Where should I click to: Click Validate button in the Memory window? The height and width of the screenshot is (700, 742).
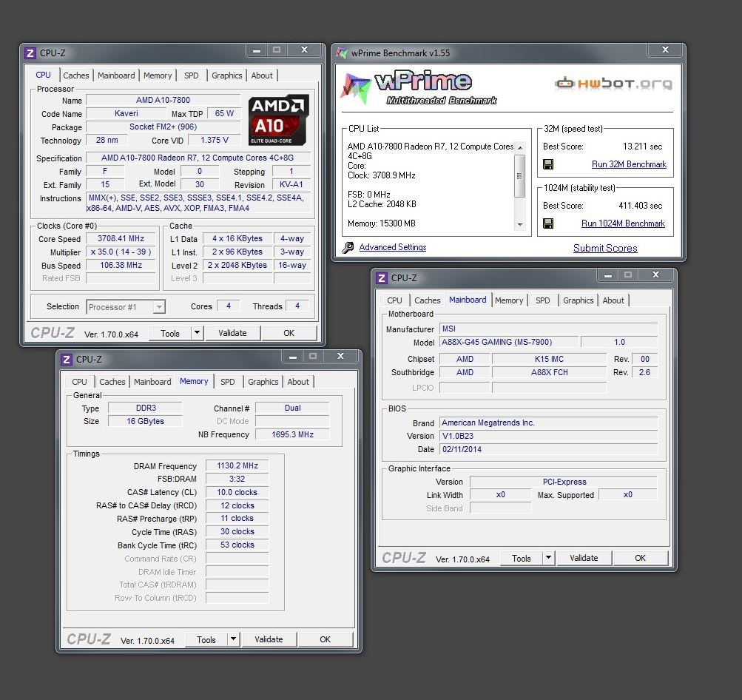(269, 639)
